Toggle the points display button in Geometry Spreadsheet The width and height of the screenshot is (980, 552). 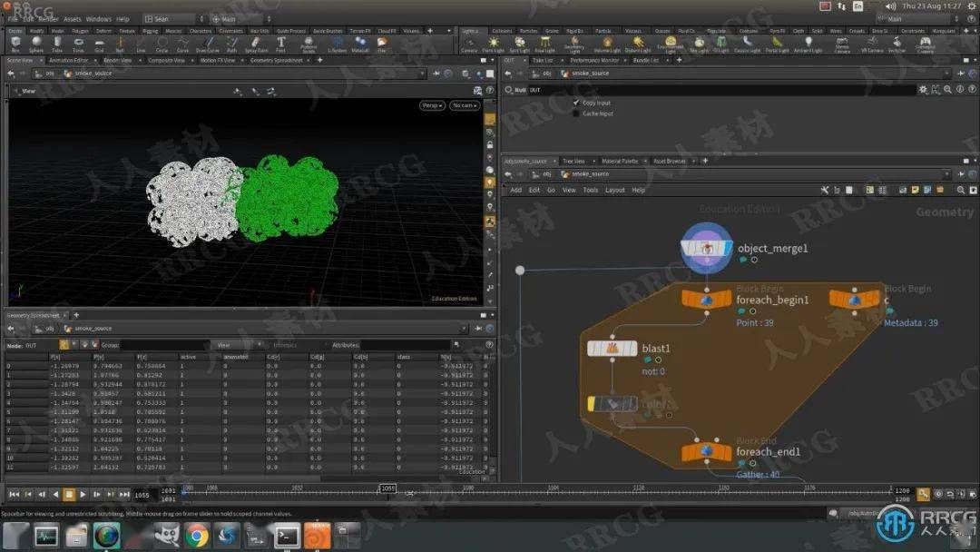(x=64, y=344)
